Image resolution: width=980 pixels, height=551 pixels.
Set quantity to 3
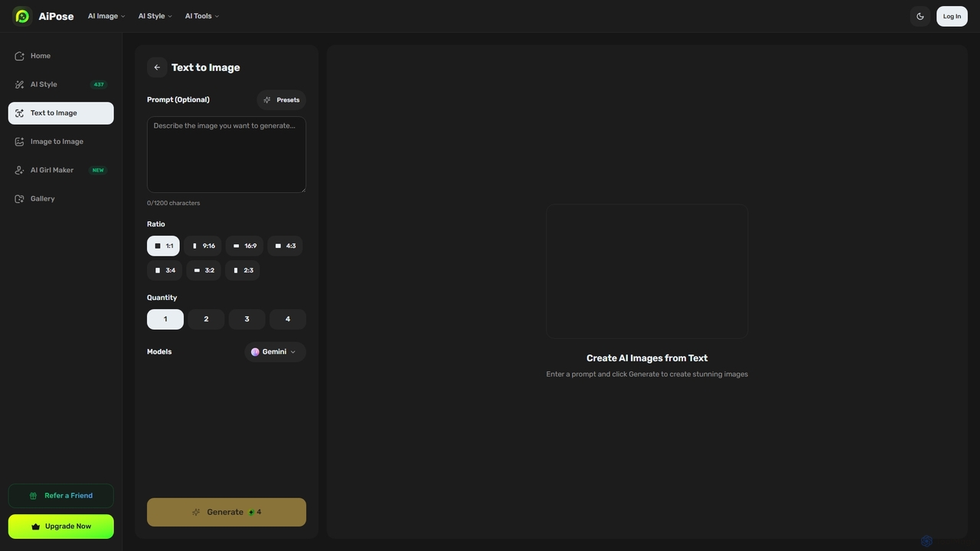pos(247,319)
